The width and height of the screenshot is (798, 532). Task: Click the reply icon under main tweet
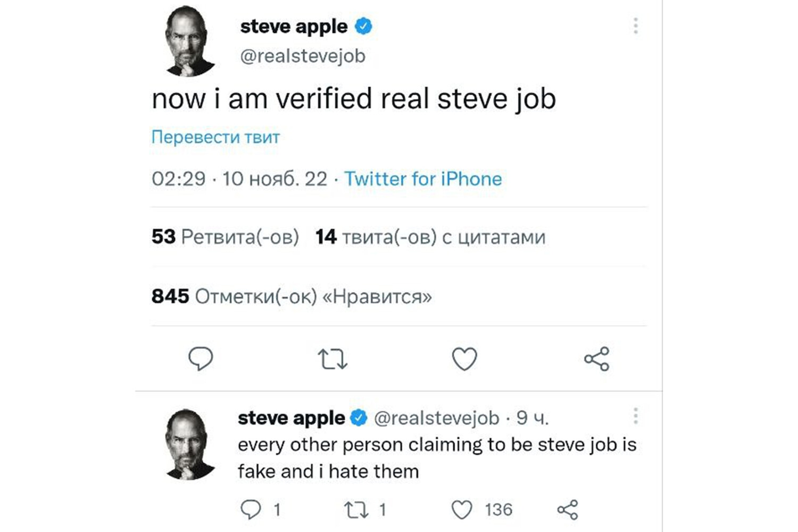[201, 359]
